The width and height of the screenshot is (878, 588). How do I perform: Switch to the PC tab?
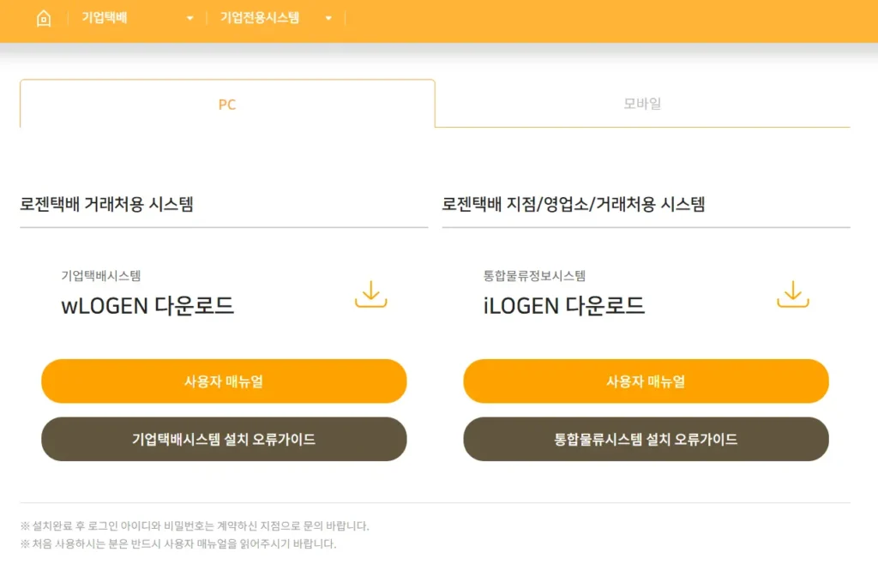[226, 105]
